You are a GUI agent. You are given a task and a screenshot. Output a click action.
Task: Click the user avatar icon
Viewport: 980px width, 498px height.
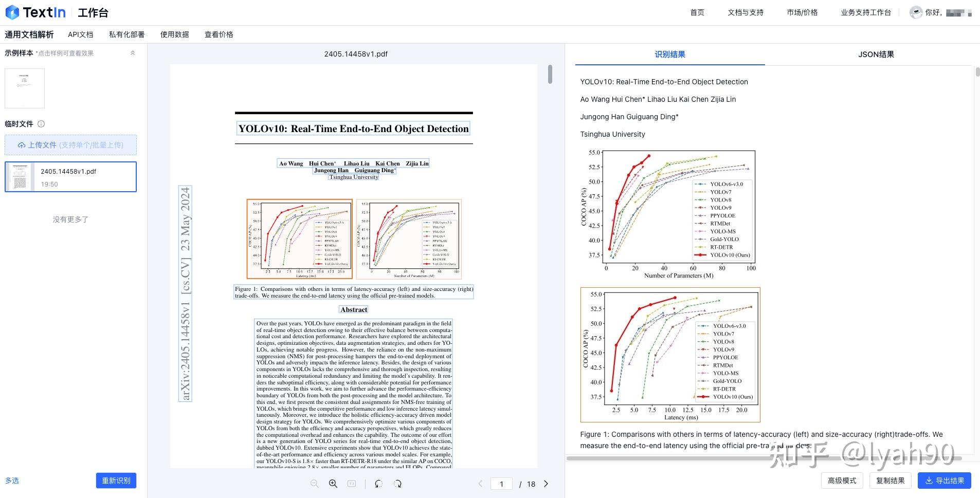[916, 12]
